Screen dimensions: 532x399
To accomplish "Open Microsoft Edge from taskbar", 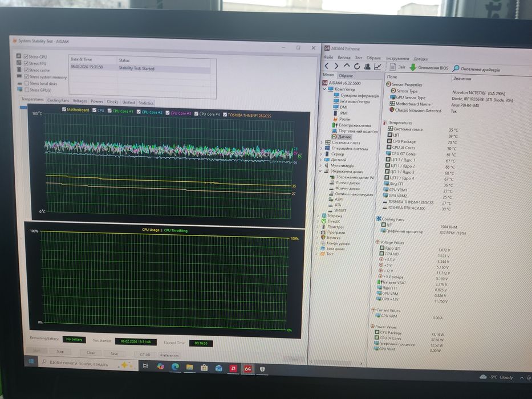I will pyautogui.click(x=175, y=367).
